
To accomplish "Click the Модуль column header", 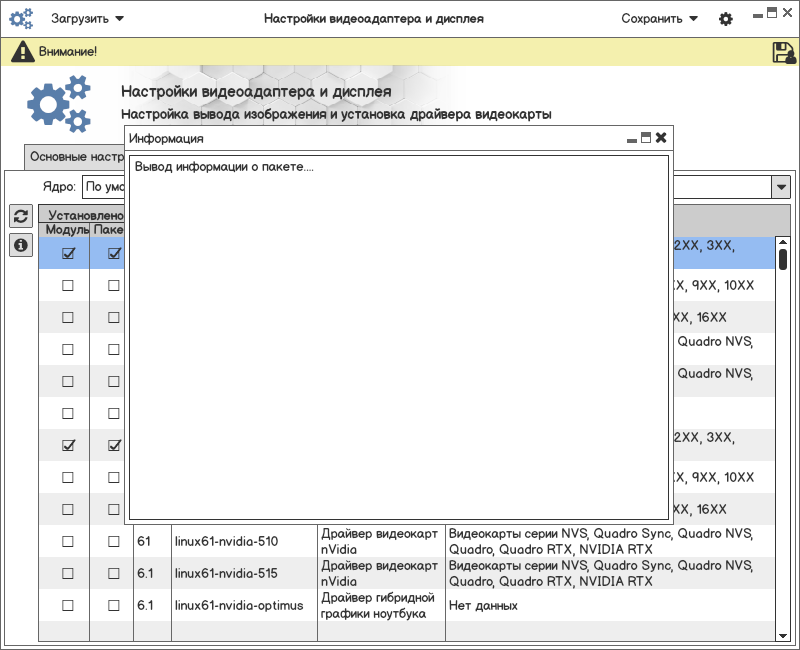I will pos(65,230).
